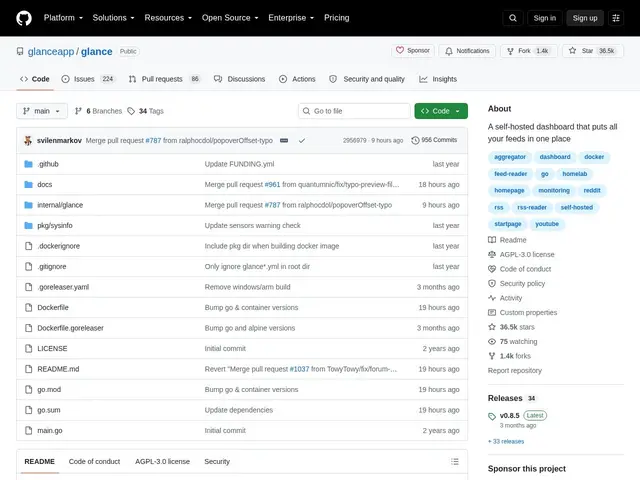Open the glanceapp owner link
Image resolution: width=640 pixels, height=480 pixels.
[51, 51]
